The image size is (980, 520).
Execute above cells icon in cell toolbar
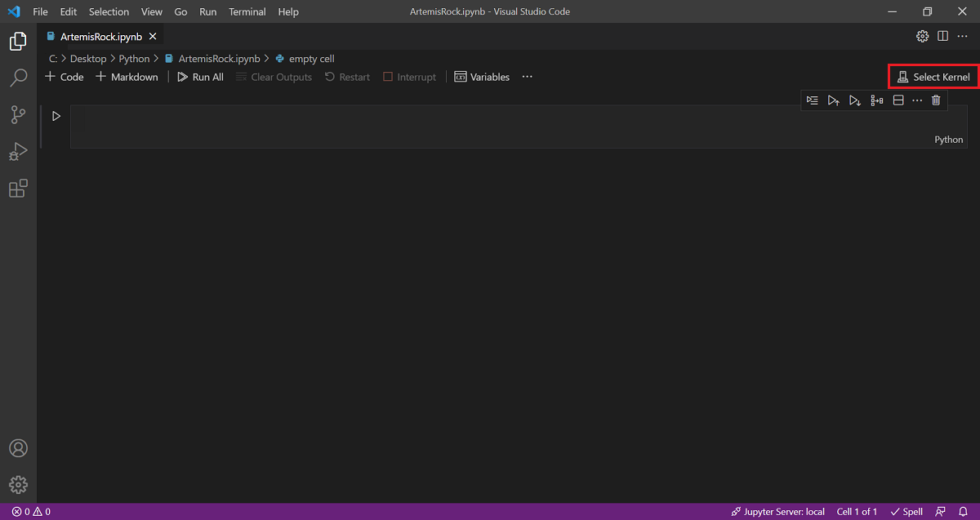(x=833, y=100)
